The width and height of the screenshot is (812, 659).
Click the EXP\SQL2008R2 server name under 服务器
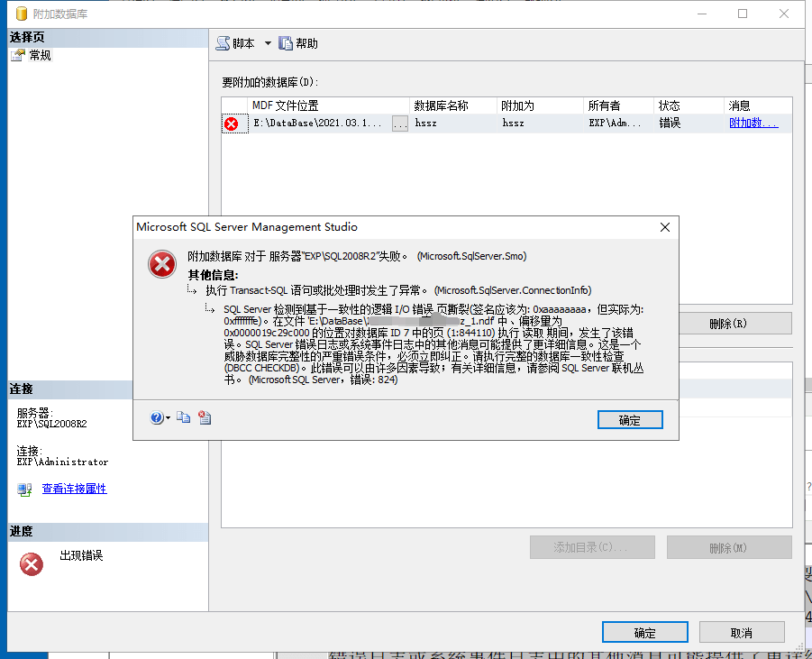[x=51, y=424]
